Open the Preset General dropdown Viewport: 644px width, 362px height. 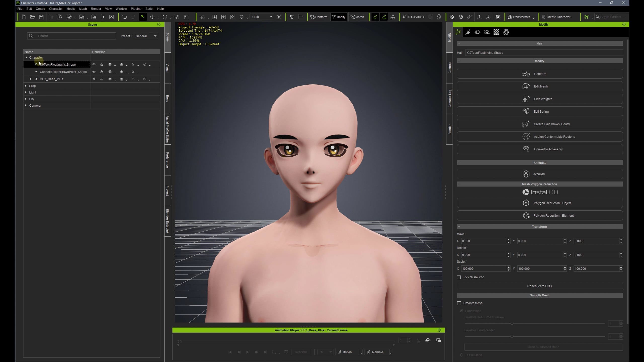point(145,36)
